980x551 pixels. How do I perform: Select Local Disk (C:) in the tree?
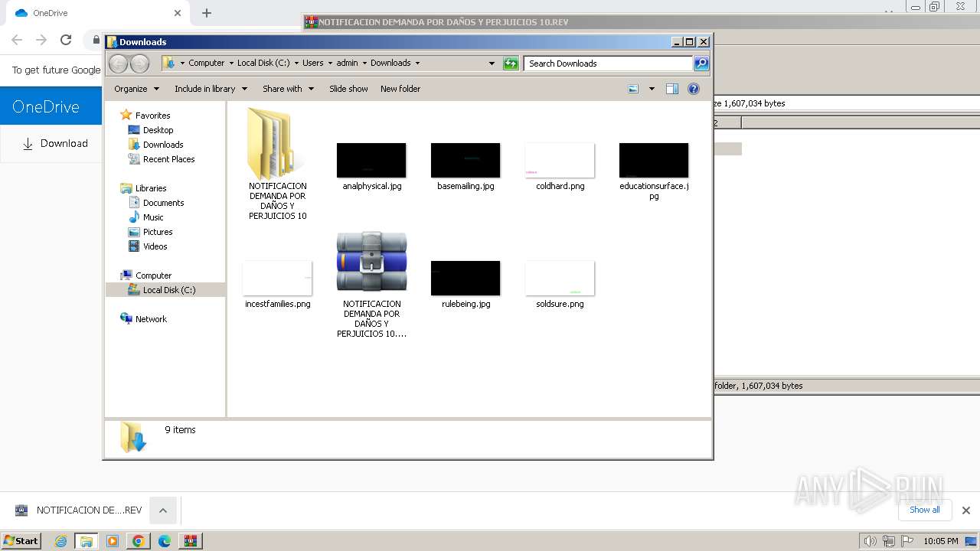click(x=168, y=290)
